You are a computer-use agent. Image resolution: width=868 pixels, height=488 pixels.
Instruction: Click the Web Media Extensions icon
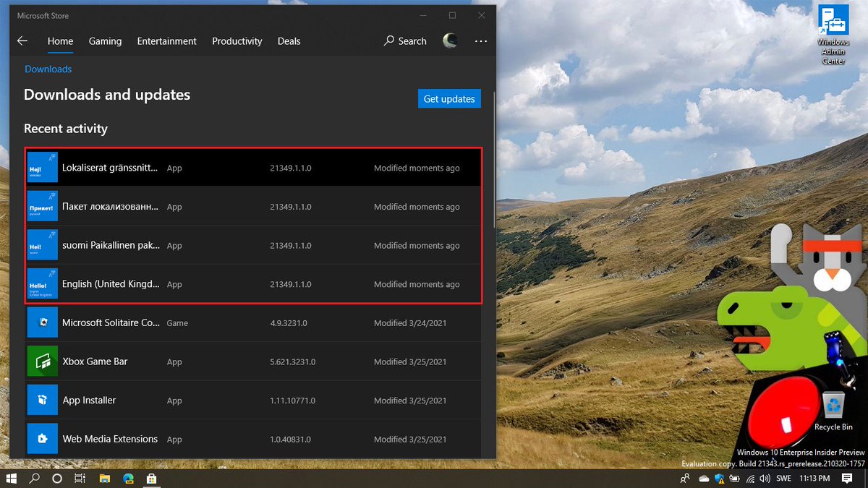tap(42, 439)
